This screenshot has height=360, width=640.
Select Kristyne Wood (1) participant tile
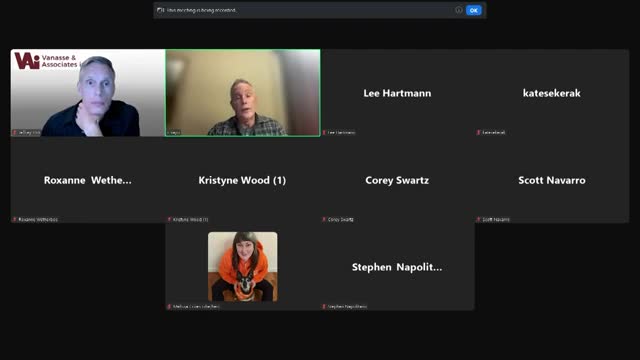[x=243, y=180]
